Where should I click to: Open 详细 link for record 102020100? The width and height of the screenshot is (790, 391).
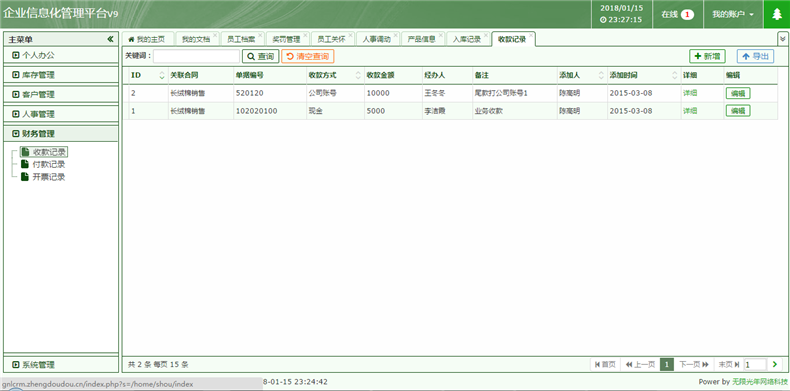[x=690, y=110]
